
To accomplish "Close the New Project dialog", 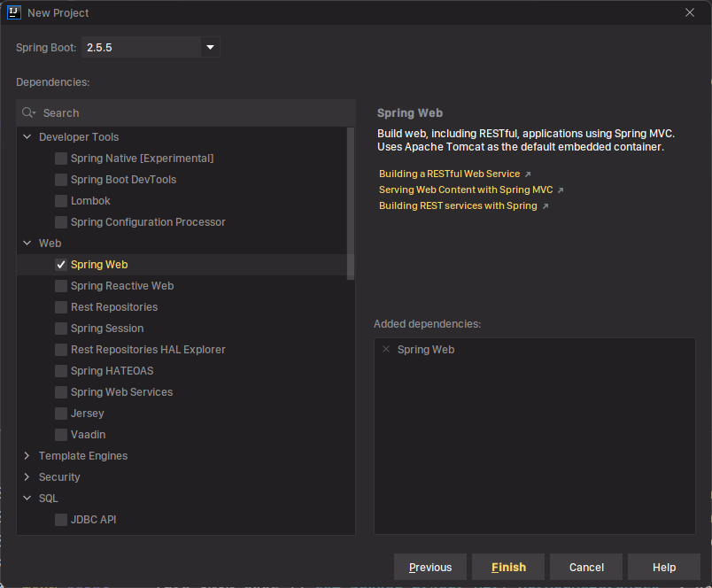I will click(690, 12).
